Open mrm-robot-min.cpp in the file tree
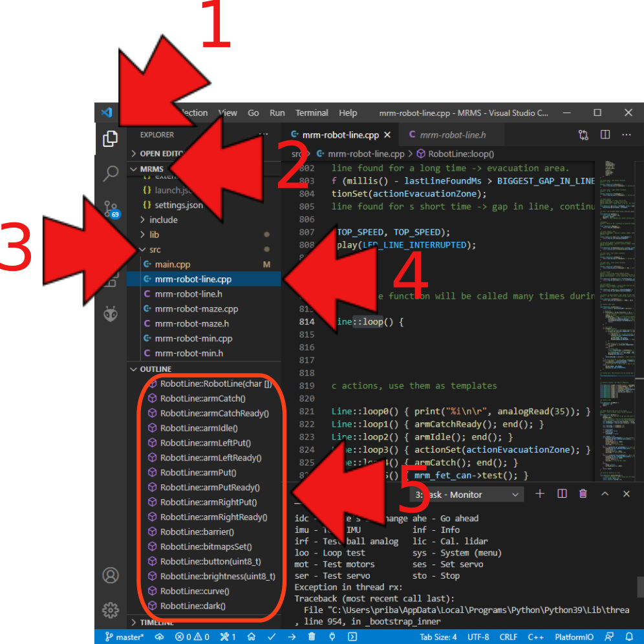The image size is (644, 644). coord(204,338)
